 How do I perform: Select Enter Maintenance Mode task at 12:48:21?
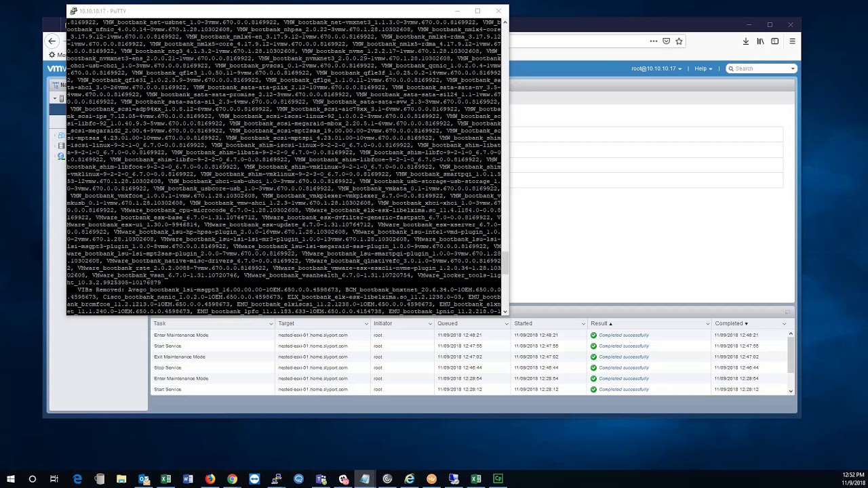tap(468, 335)
